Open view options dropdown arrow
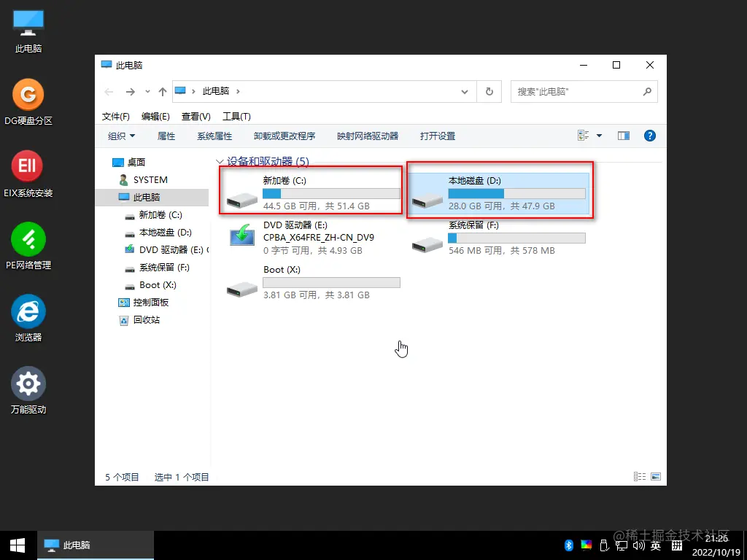747x560 pixels. (x=600, y=136)
